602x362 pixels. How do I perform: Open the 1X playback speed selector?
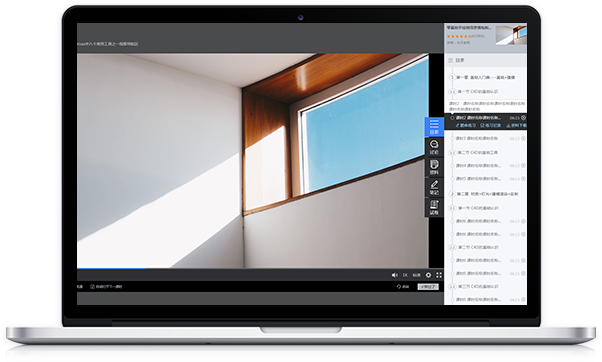[405, 275]
